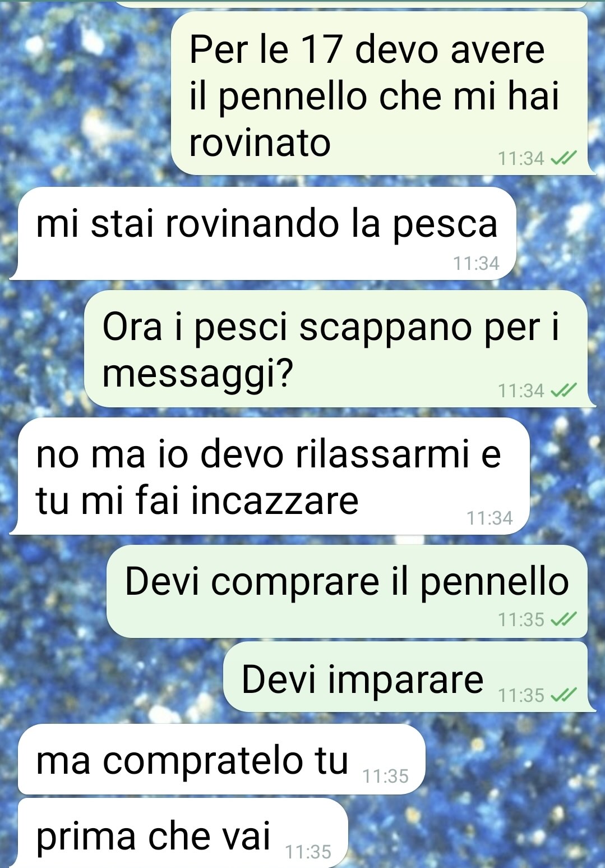
Task: Tap double-check ticks on 'Per le 17' message
Action: click(564, 159)
